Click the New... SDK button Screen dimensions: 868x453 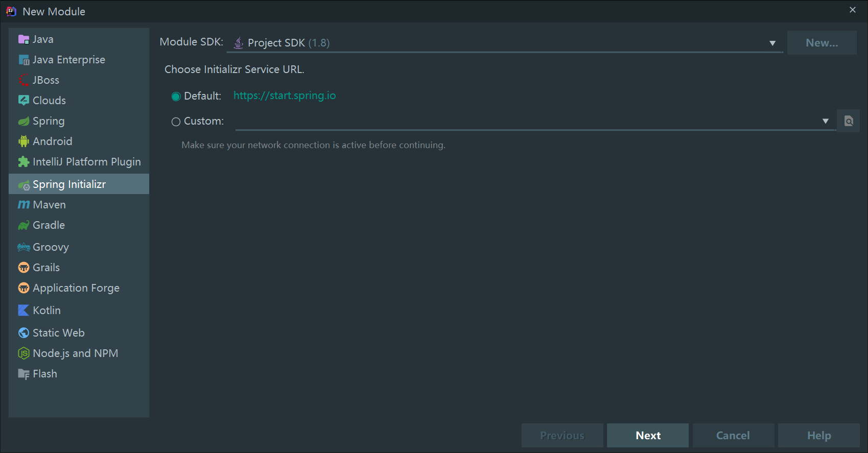(822, 43)
